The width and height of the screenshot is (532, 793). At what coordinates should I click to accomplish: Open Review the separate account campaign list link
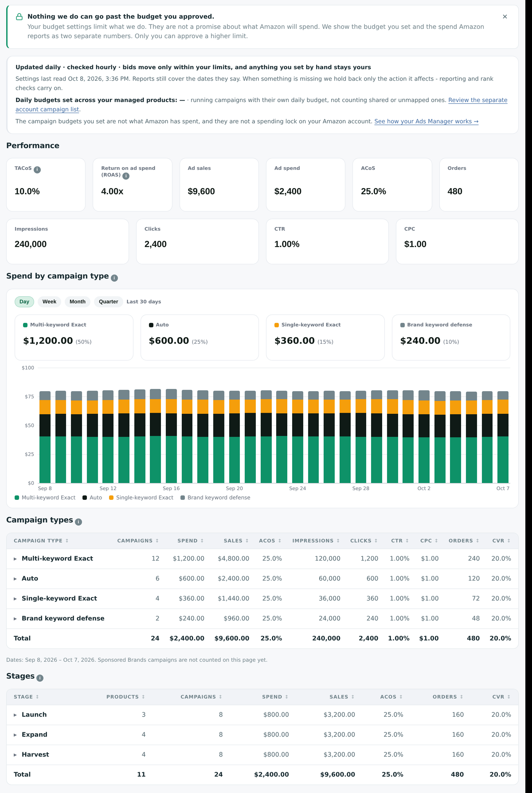point(261,105)
